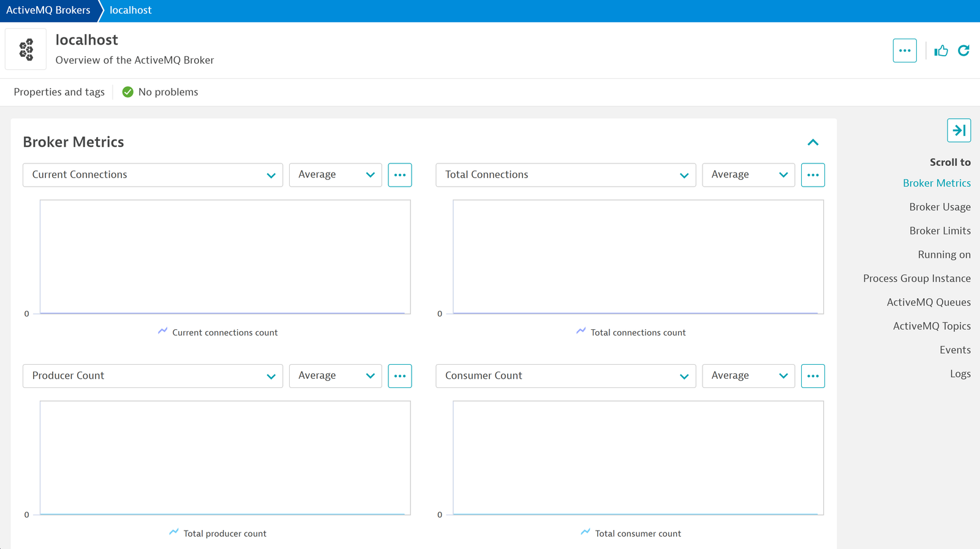Click the Current connections count legend icon
The width and height of the screenshot is (980, 549).
[x=162, y=331]
